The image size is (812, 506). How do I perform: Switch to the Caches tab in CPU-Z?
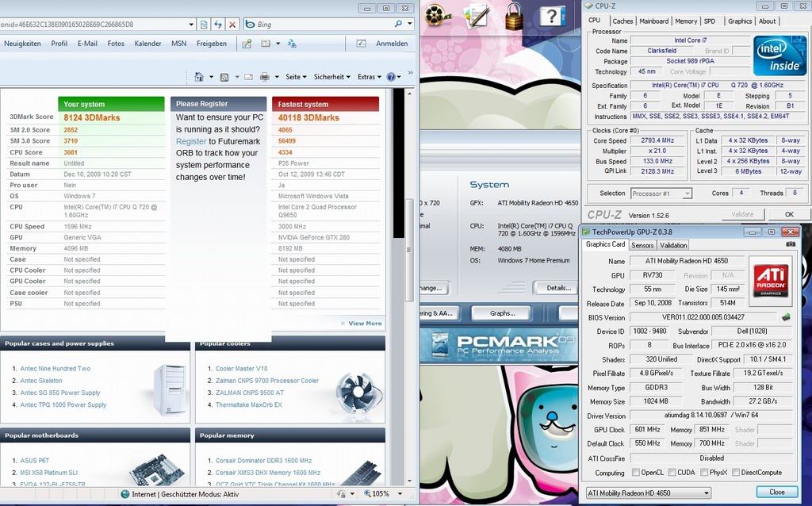[x=622, y=21]
